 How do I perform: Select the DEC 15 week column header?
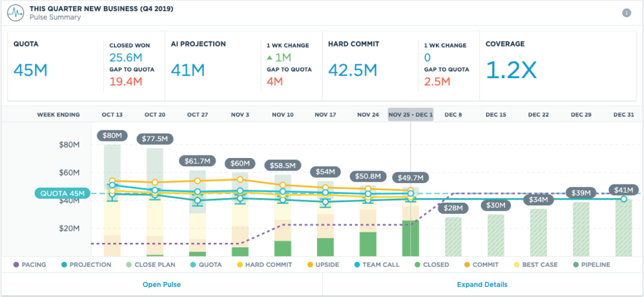pyautogui.click(x=496, y=115)
